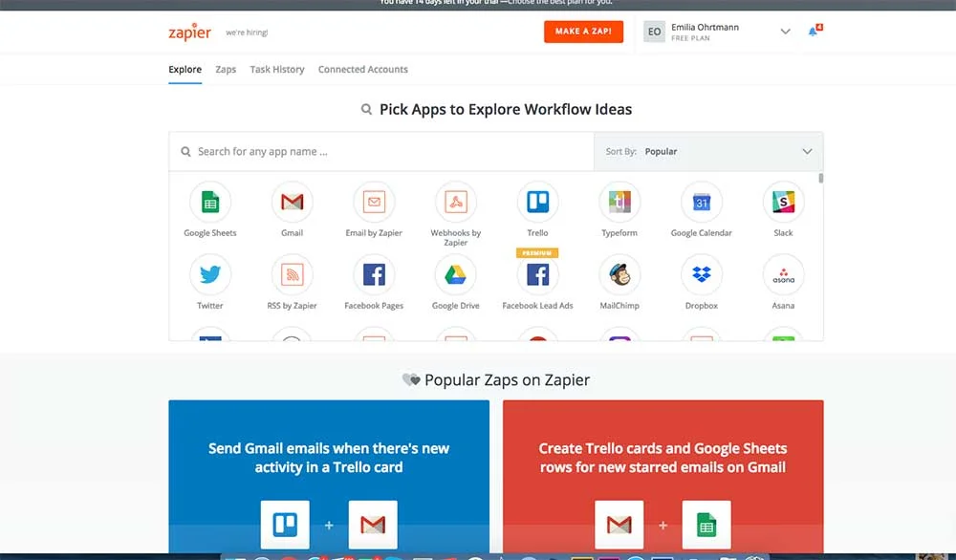Click the notifications bell icon

[813, 32]
